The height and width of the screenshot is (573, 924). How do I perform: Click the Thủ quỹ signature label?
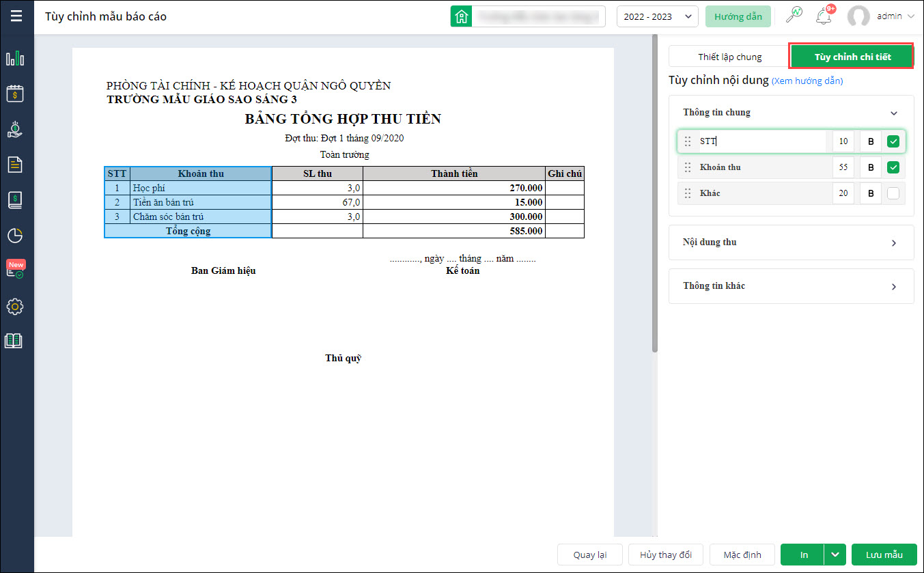coord(343,358)
